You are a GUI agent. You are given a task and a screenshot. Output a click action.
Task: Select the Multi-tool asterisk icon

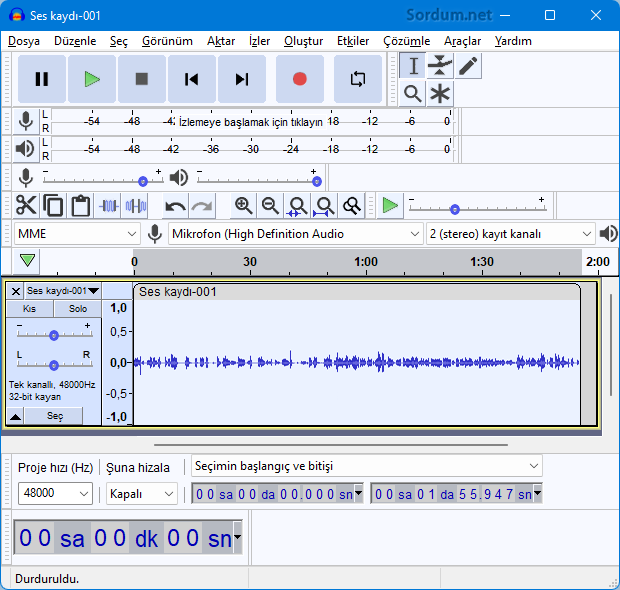pos(440,94)
